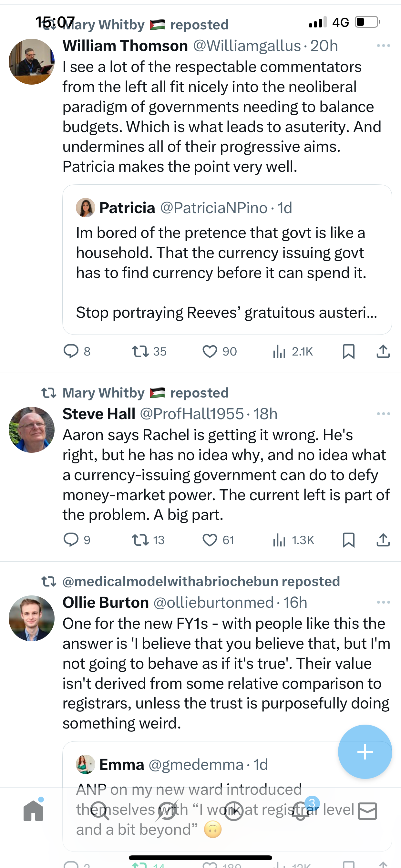Bookmark William Thomson's post
This screenshot has height=868, width=401.
pos(348,351)
